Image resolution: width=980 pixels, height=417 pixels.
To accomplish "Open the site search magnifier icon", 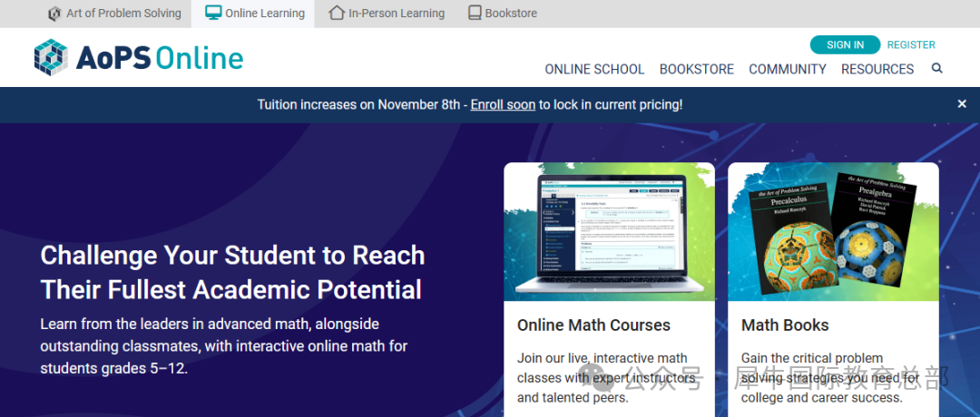I will pos(936,69).
